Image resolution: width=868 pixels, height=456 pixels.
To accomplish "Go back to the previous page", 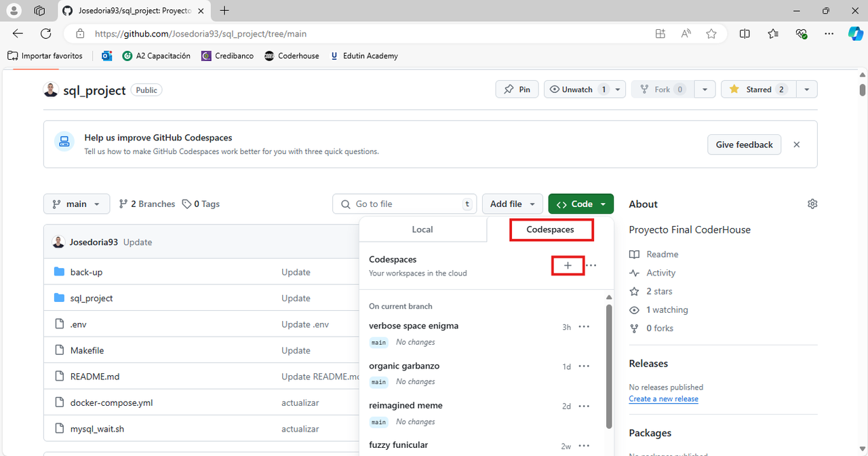I will (x=18, y=33).
